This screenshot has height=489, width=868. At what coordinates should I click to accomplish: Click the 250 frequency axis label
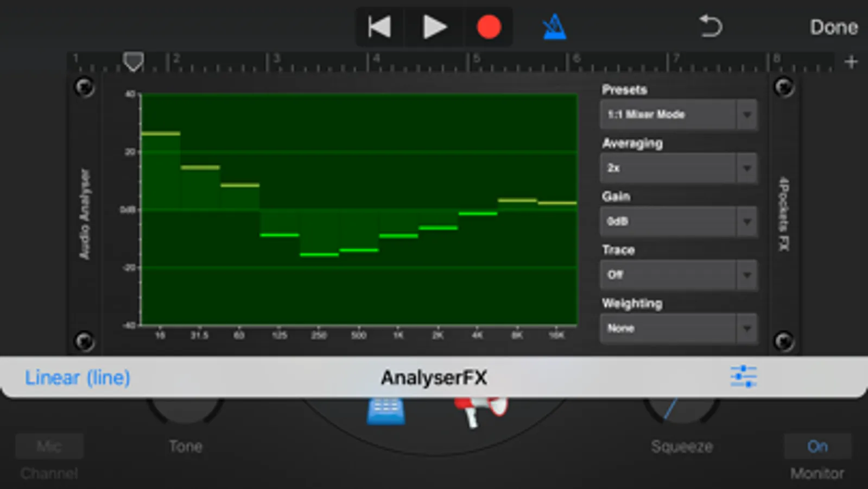click(x=319, y=335)
